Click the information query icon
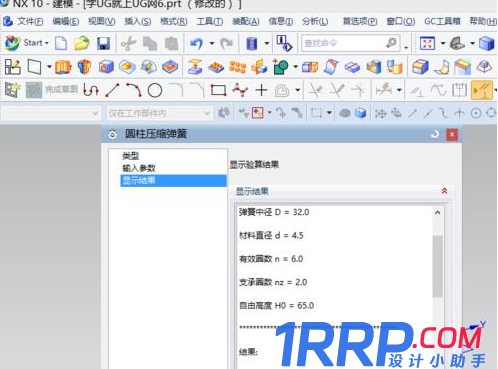The height and width of the screenshot is (369, 498). (x=284, y=43)
